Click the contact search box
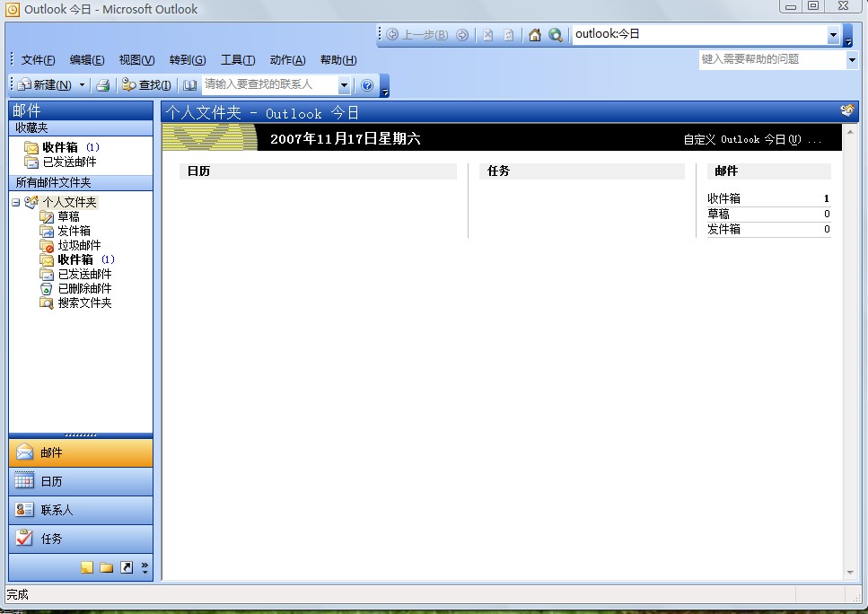This screenshot has width=868, height=614. coord(269,84)
